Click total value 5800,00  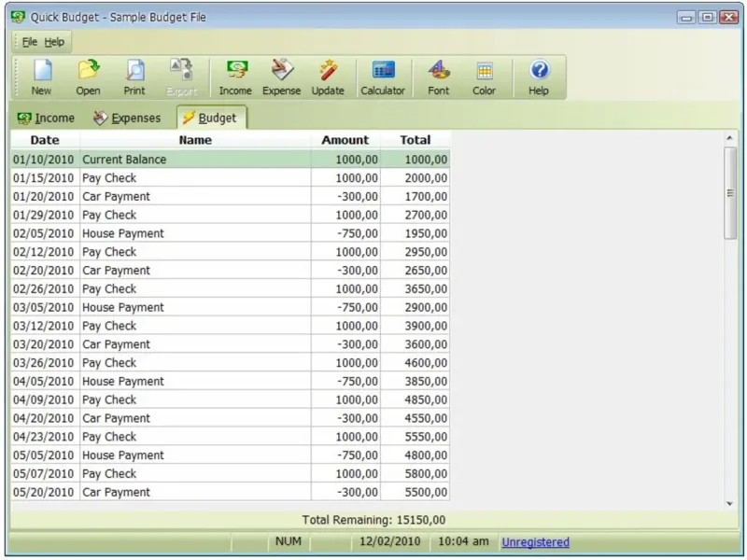click(426, 474)
